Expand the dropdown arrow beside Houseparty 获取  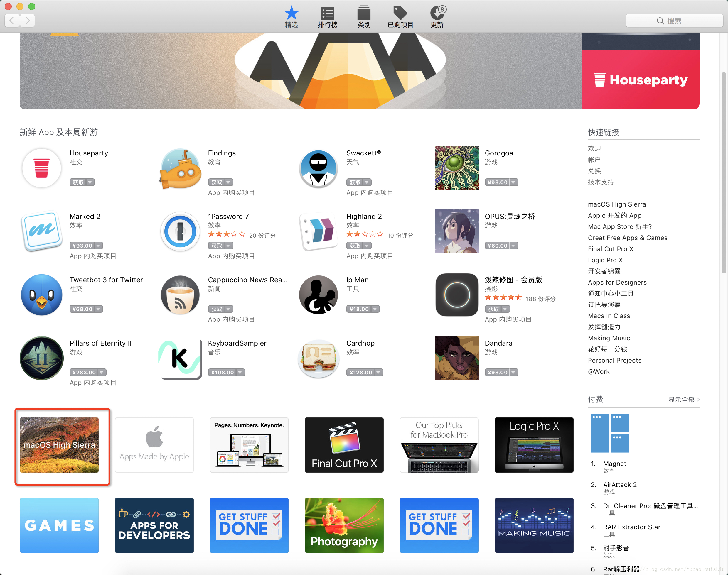click(x=90, y=182)
